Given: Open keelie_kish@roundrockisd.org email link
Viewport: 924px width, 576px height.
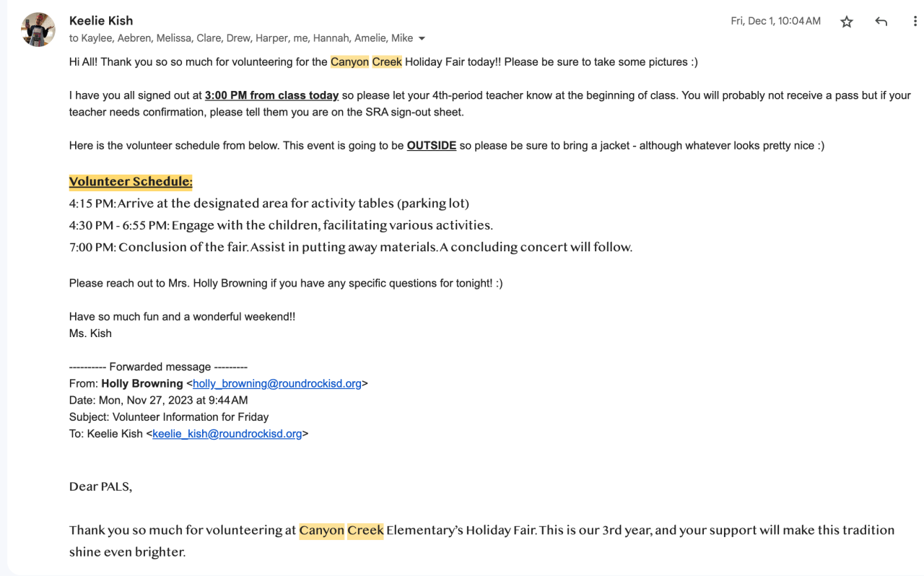Looking at the screenshot, I should click(227, 434).
